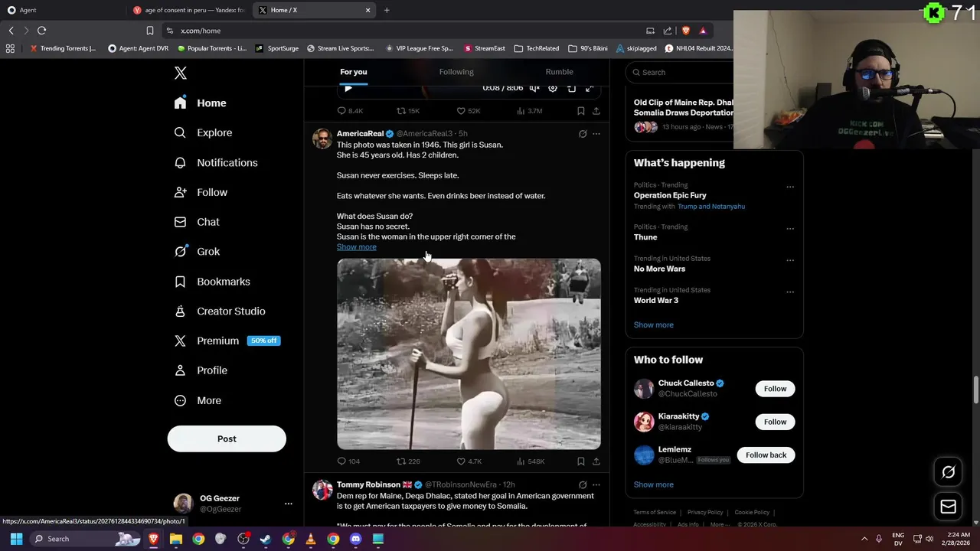Screen dimensions: 980x551
Task: Open Trump and Netanyahu trending link
Action: [710, 206]
